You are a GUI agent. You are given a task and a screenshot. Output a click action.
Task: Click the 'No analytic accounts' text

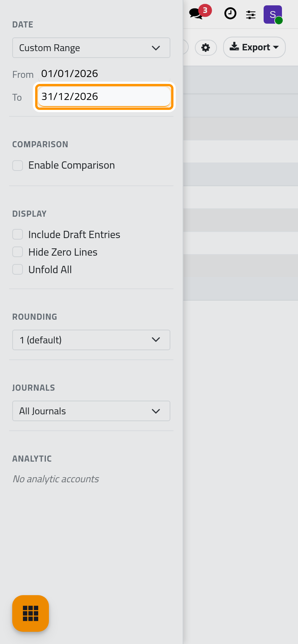[56, 479]
